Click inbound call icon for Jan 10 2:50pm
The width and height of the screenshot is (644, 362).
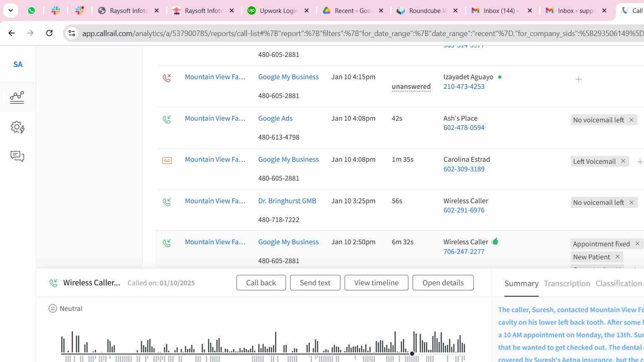(x=167, y=243)
